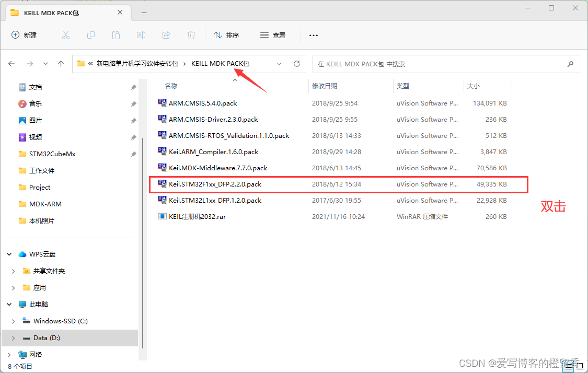Screen dimensions: 588x373
Task: Expand the 共享文件夹 tree node
Action: point(14,271)
